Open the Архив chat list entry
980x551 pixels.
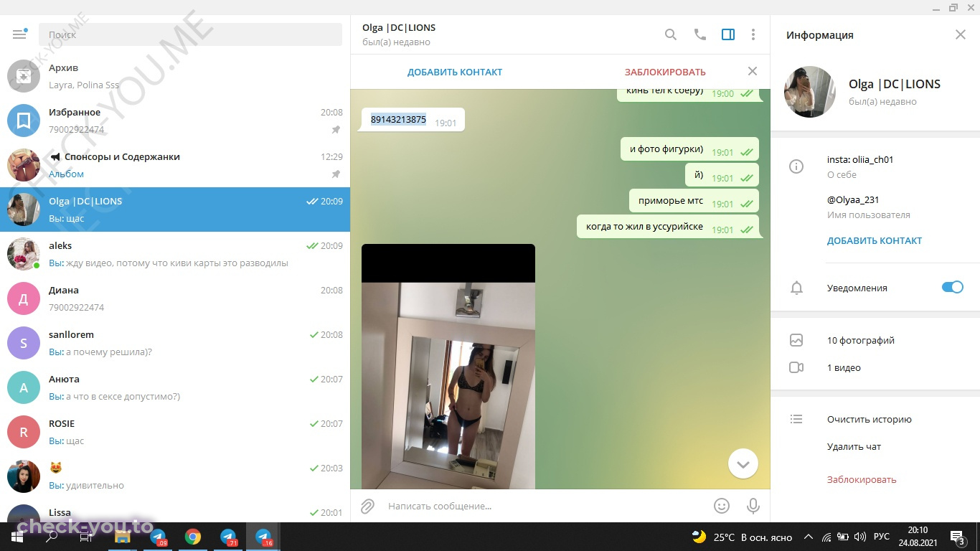[175, 76]
